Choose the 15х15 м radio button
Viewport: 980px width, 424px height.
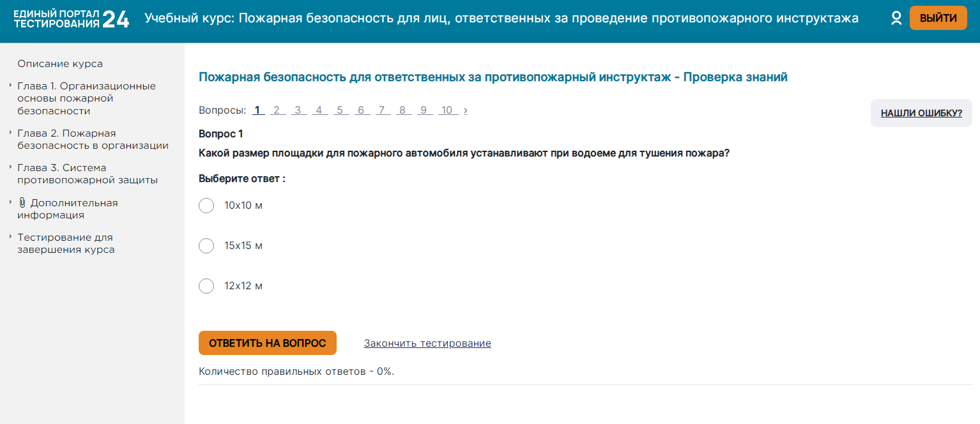(206, 246)
